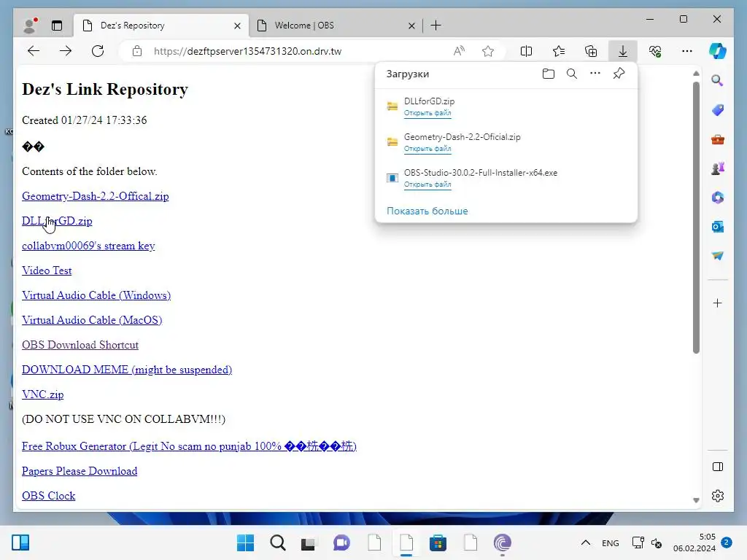
Task: Go back to the previous page
Action: click(x=34, y=51)
